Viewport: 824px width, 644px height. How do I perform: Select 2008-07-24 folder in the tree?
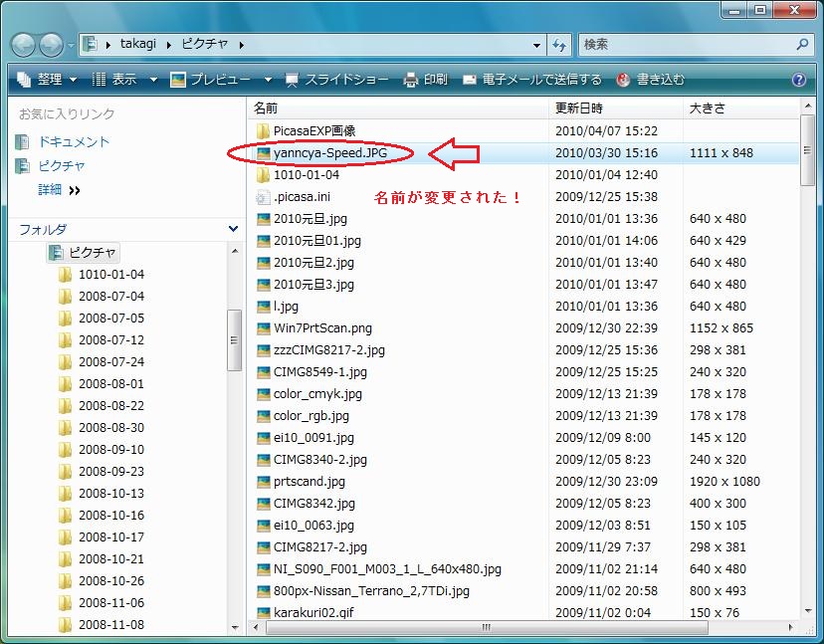tap(110, 362)
